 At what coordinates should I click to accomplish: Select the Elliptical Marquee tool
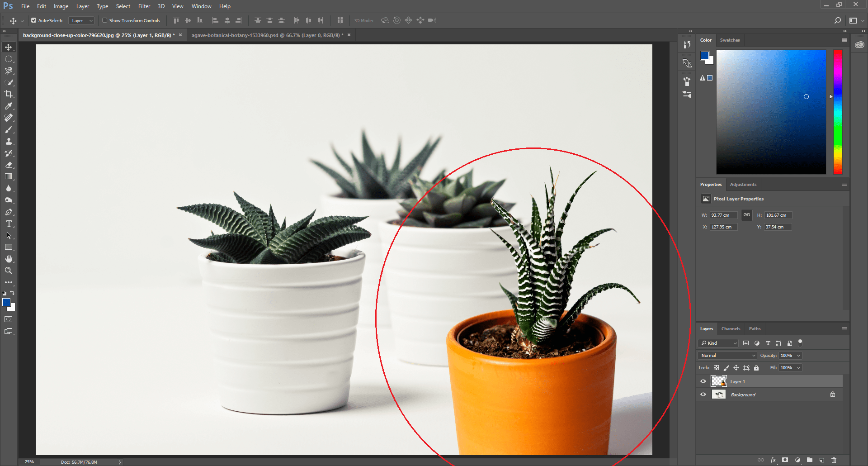(x=9, y=59)
